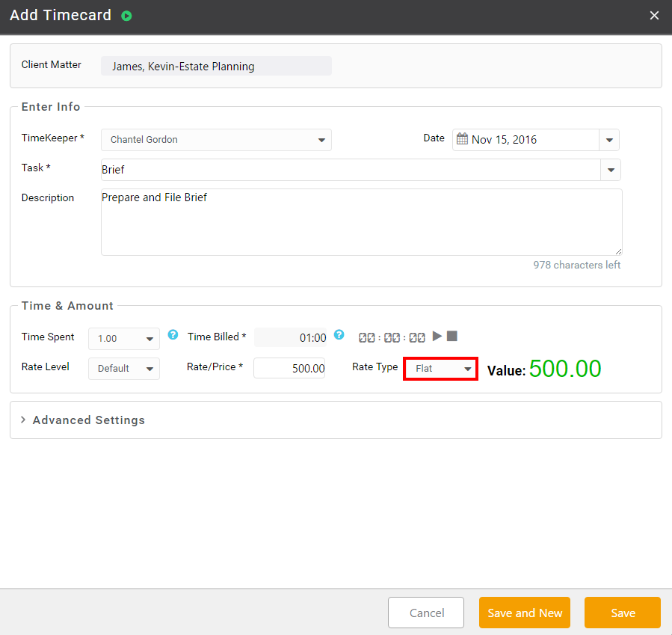Image resolution: width=672 pixels, height=635 pixels.
Task: Click the green play icon beside Add Timecard
Action: pos(126,16)
